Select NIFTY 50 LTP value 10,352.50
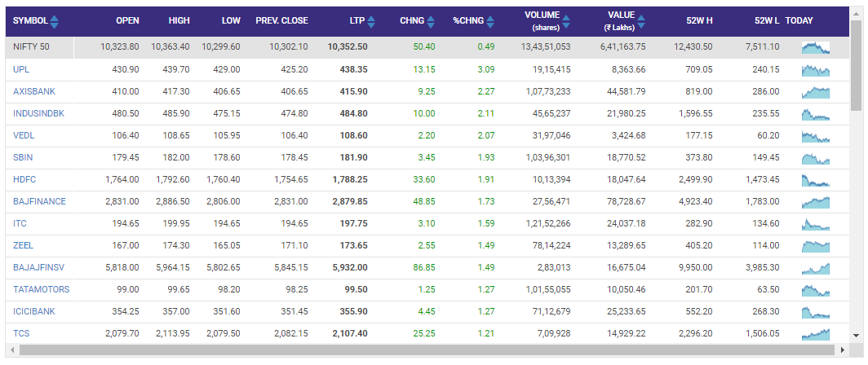The height and width of the screenshot is (365, 868). point(348,47)
